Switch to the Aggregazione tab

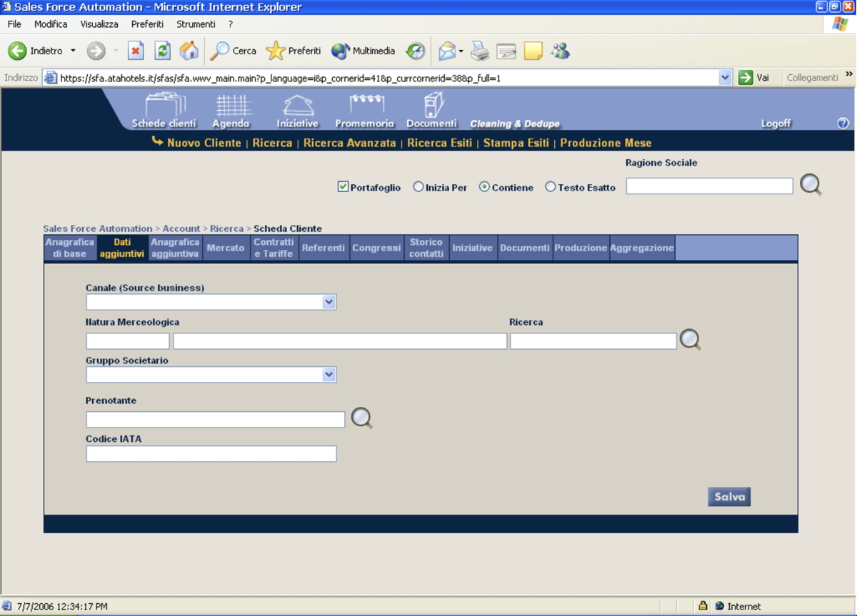[x=642, y=248]
